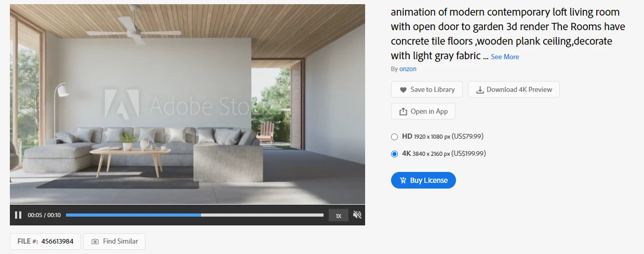Pause the video preview
644x254 pixels.
tap(18, 215)
